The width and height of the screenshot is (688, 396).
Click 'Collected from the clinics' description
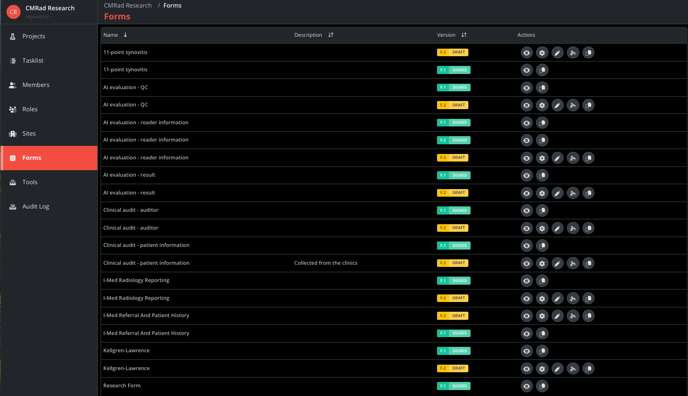pos(326,263)
